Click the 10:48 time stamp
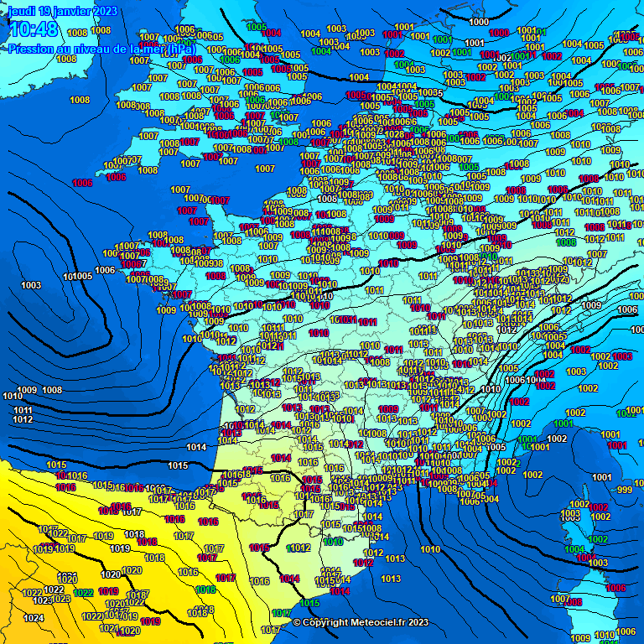The width and height of the screenshot is (644, 644). [34, 29]
